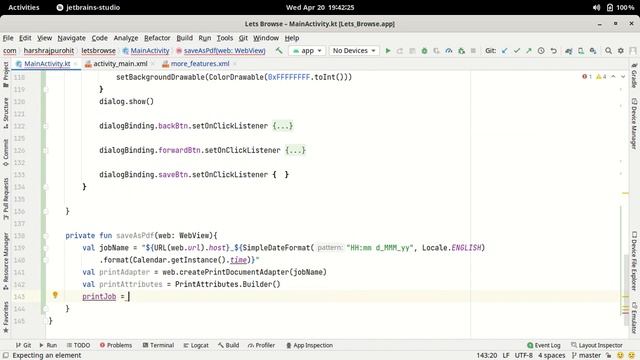Open IDE settings gear icon
This screenshot has width=640, height=360.
620,51
